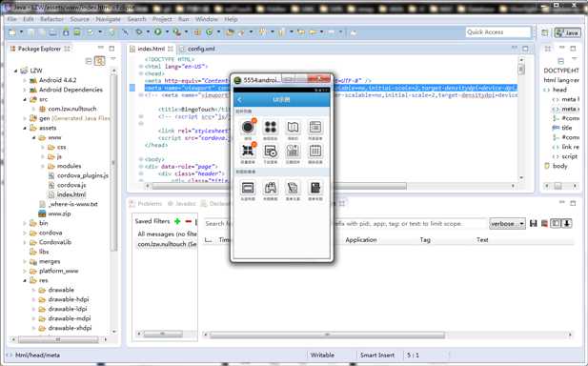Maximize the editor area
The image size is (588, 366).
coord(525,49)
